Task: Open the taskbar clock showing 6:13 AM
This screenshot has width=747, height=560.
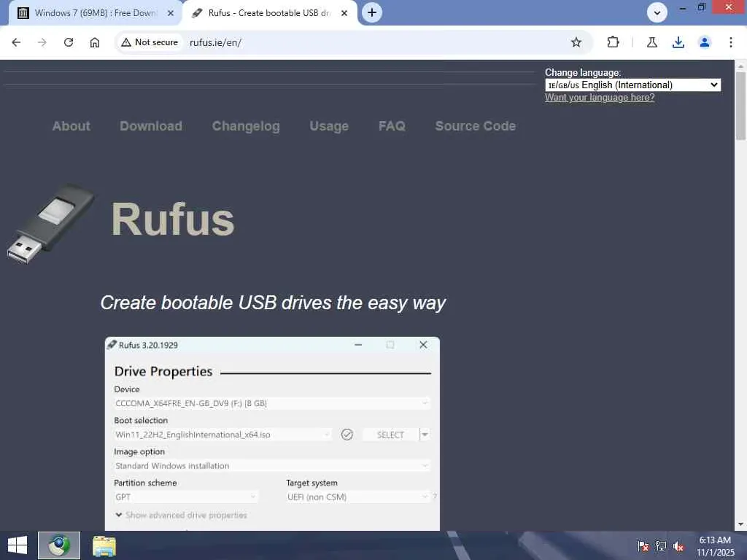Action: (x=715, y=546)
